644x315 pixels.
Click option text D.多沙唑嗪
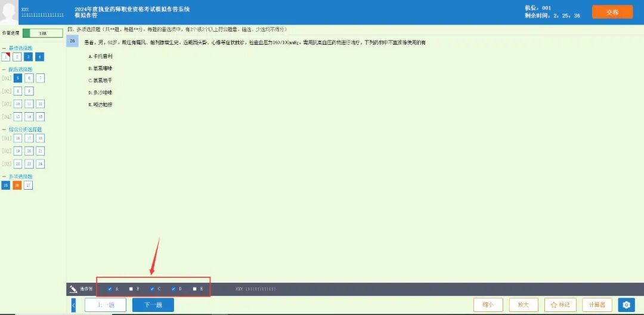click(x=101, y=92)
